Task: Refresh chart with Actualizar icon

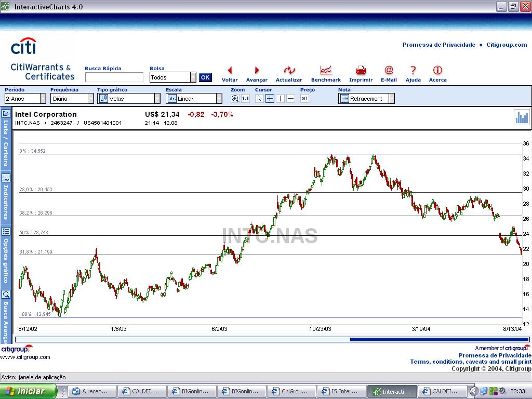Action: (x=289, y=71)
